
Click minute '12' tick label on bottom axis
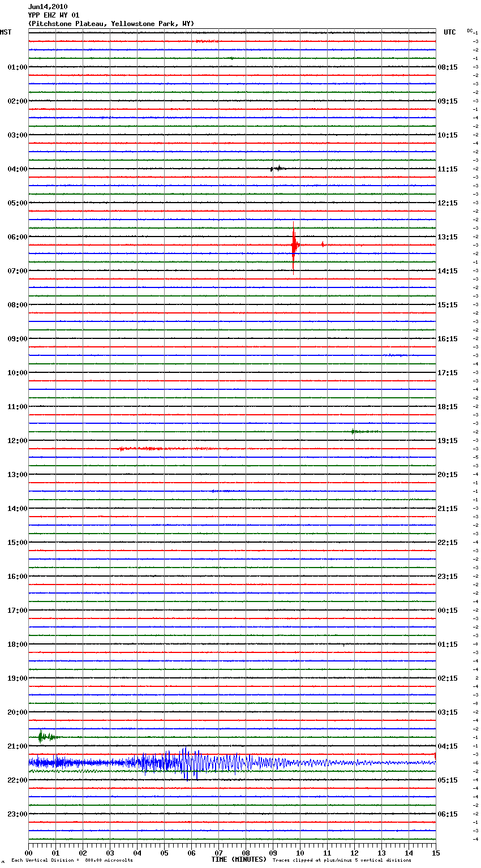pos(354,853)
